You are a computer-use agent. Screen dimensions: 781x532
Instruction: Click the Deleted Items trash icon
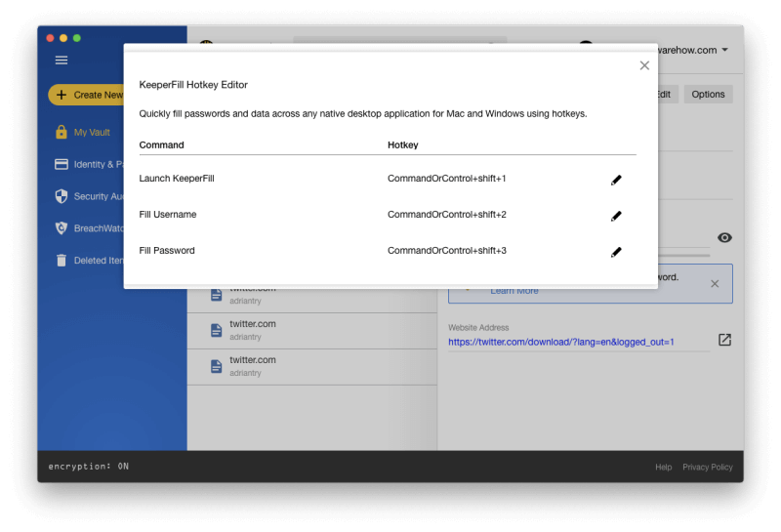point(62,260)
